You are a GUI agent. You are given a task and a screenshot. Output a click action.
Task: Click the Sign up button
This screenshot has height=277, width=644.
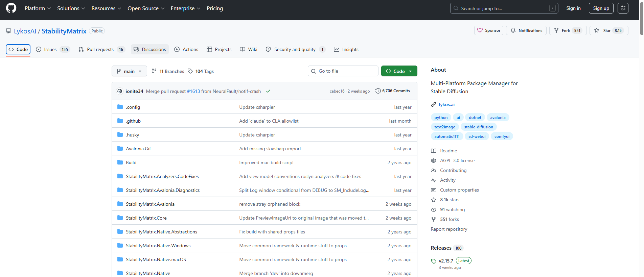pyautogui.click(x=601, y=8)
